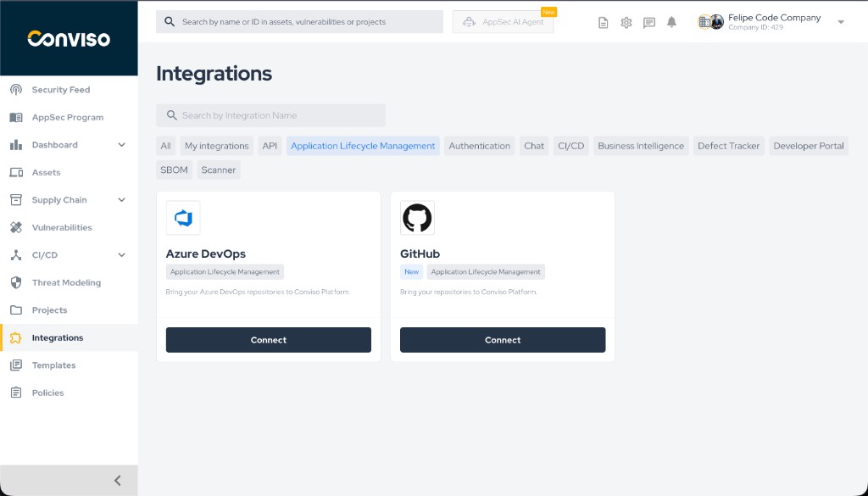Click the chat message icon in the header
The width and height of the screenshot is (868, 496).
pos(648,22)
